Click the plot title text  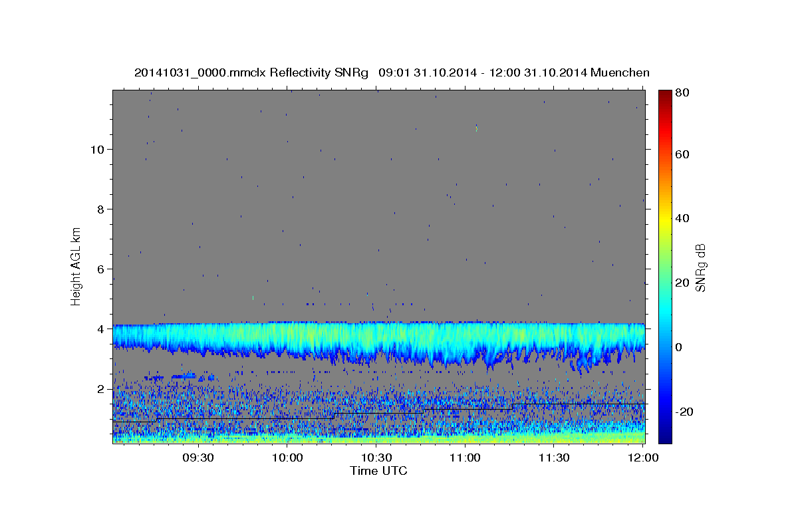(x=392, y=72)
